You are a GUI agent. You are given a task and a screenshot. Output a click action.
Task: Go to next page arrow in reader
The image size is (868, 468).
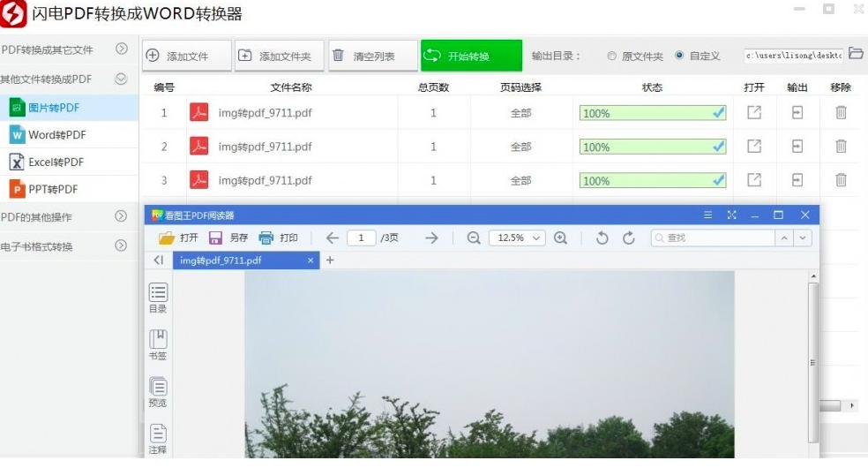pos(431,238)
